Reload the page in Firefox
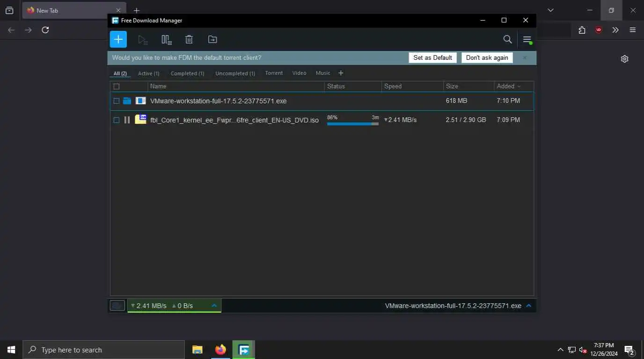Image resolution: width=644 pixels, height=359 pixels. (x=45, y=30)
